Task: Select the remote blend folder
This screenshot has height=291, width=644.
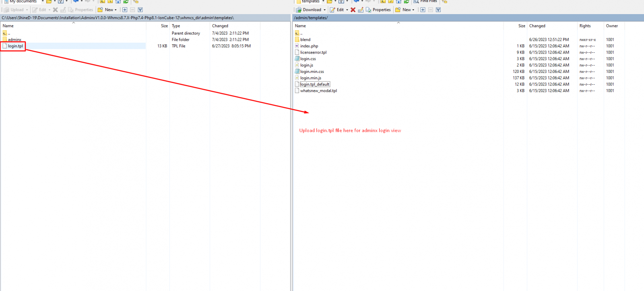Action: click(305, 39)
